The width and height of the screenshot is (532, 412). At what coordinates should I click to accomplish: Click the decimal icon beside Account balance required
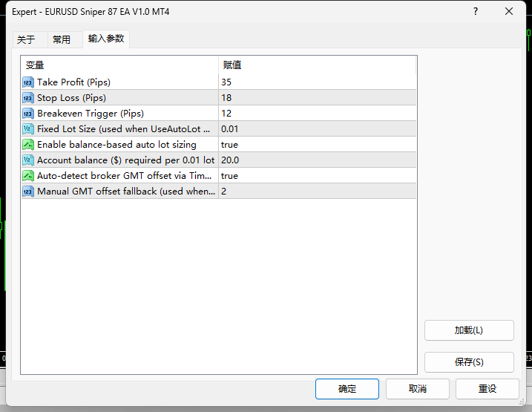[x=28, y=160]
